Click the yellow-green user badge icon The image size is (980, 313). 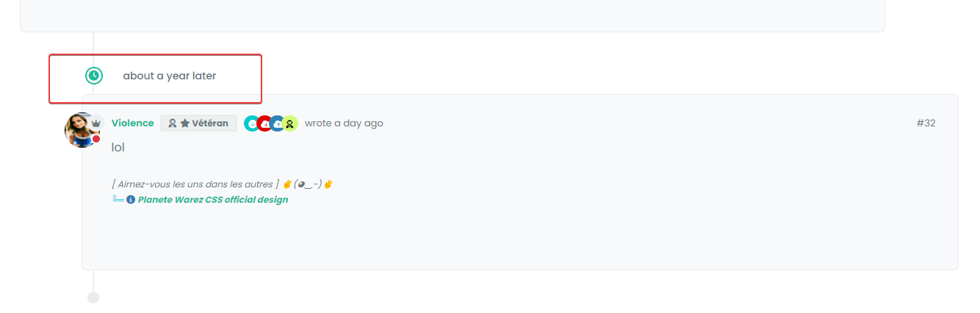(290, 123)
